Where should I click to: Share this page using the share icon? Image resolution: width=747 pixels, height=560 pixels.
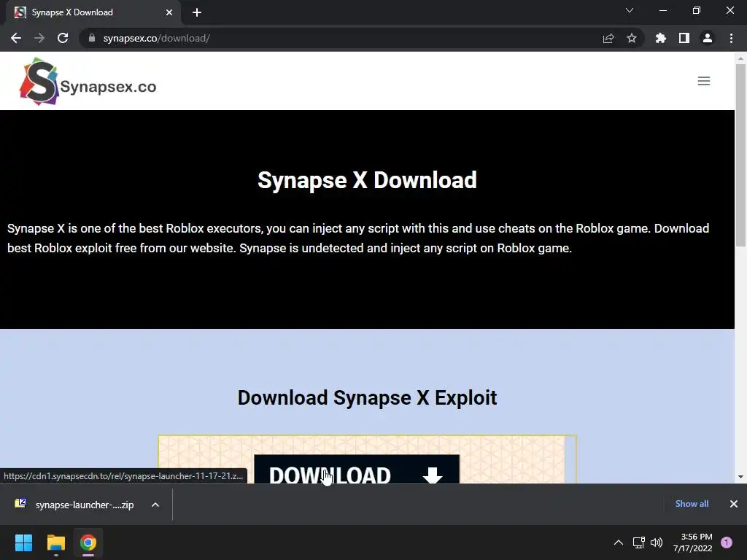[608, 38]
